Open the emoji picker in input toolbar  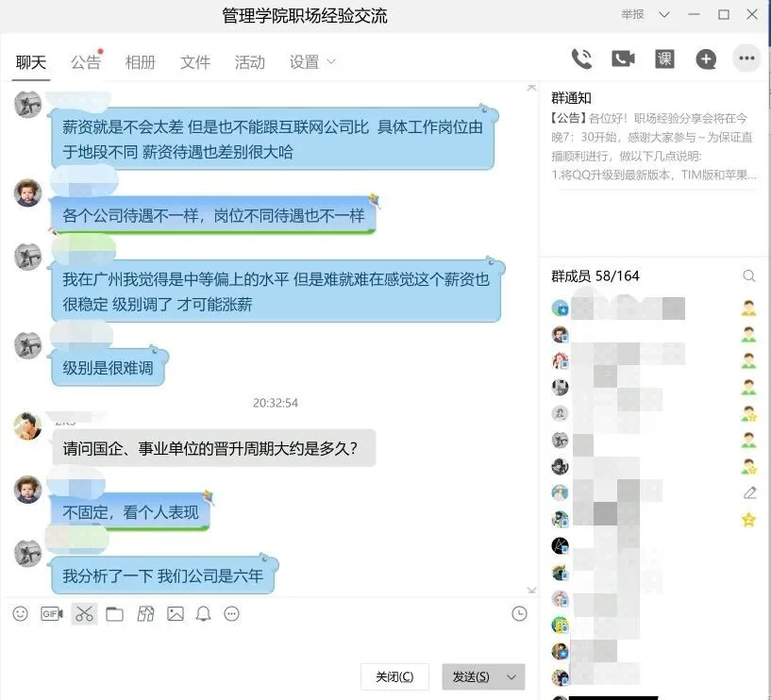pyautogui.click(x=21, y=614)
